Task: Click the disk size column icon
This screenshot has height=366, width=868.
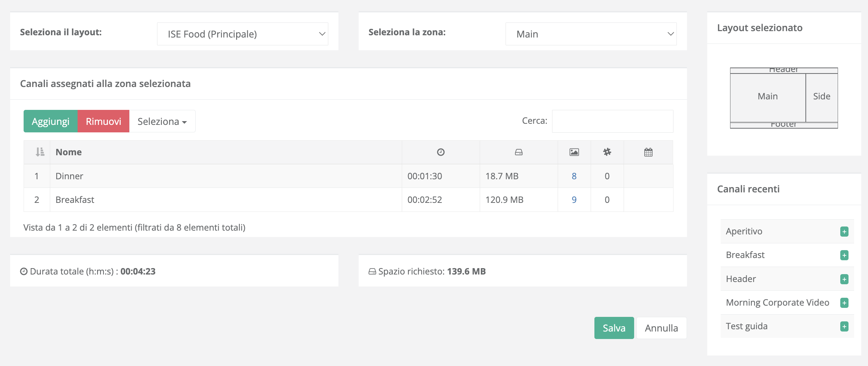Action: pos(519,152)
